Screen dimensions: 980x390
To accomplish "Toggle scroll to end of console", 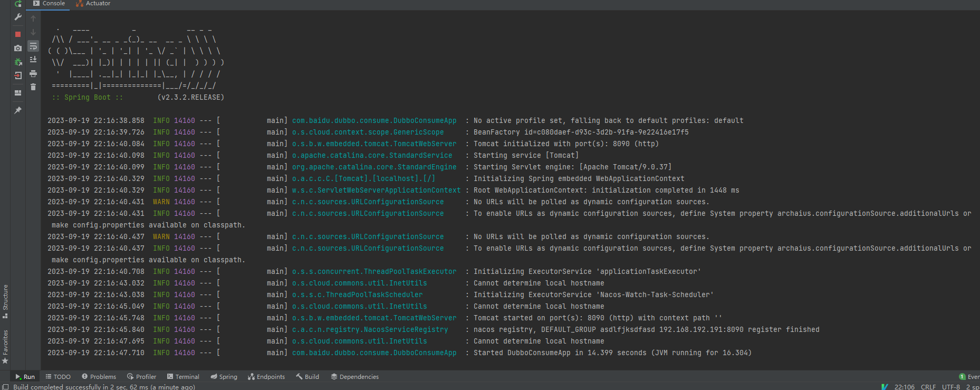I will (33, 60).
